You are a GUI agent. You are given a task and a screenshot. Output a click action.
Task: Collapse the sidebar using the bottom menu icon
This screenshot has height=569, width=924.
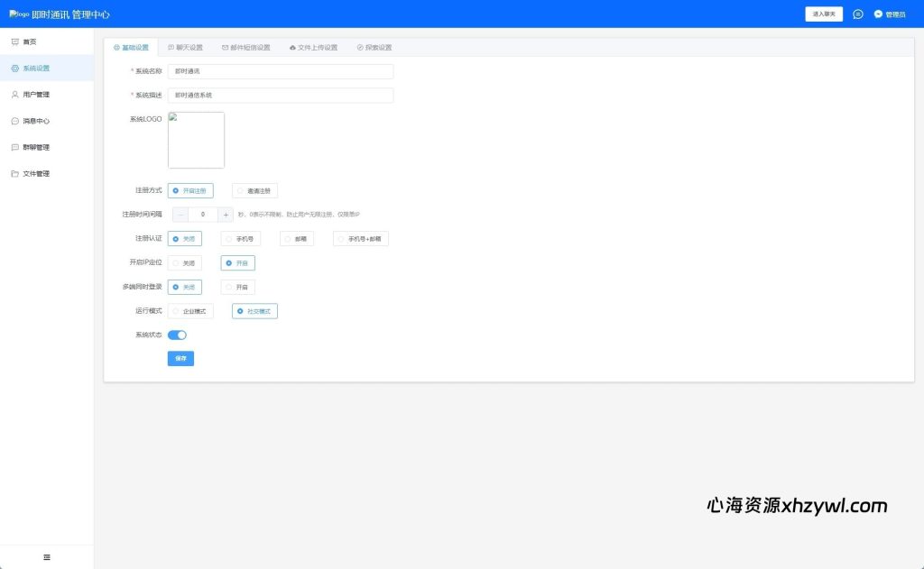47,557
